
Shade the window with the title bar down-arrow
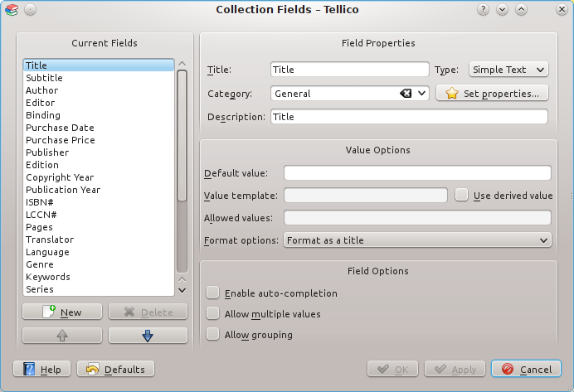click(x=503, y=9)
